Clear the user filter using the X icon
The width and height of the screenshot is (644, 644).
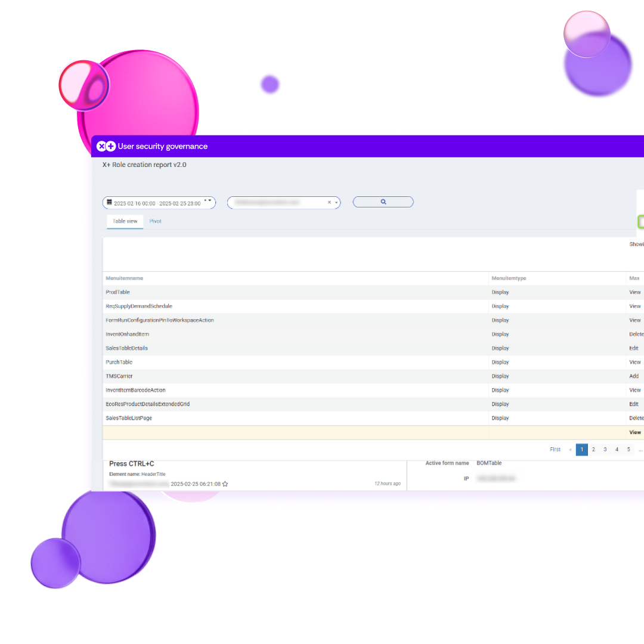329,202
